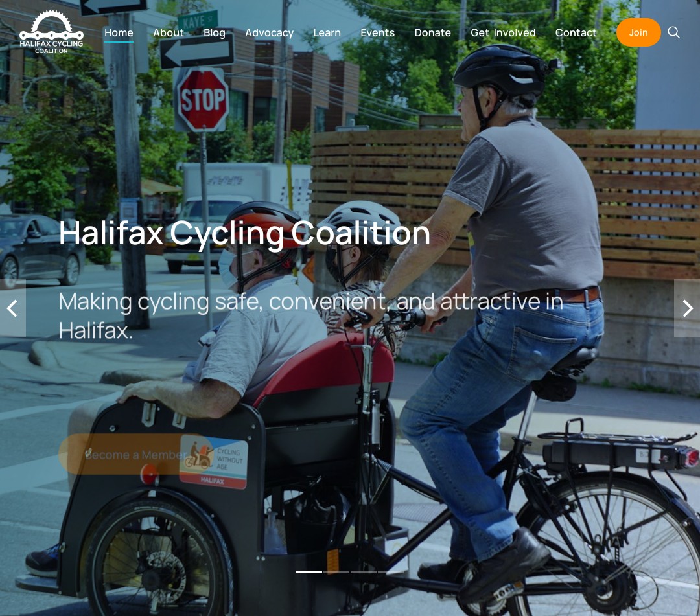Select the first carousel slide indicator
Screen dimensions: 700x616
(309, 572)
